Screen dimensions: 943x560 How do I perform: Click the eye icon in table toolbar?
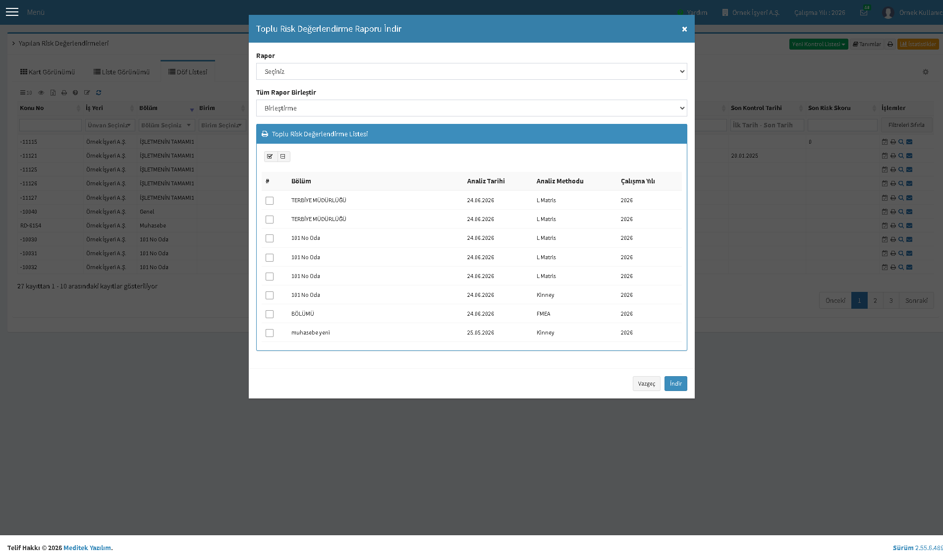[41, 93]
